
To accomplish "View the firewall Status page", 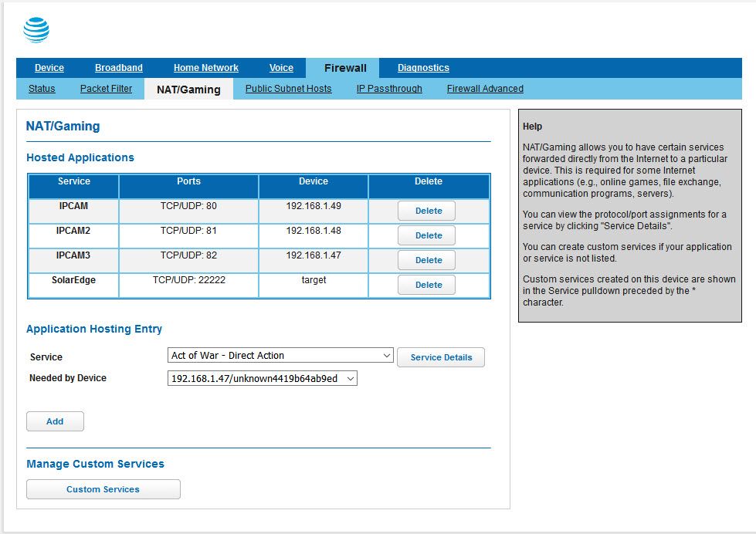I will (41, 89).
